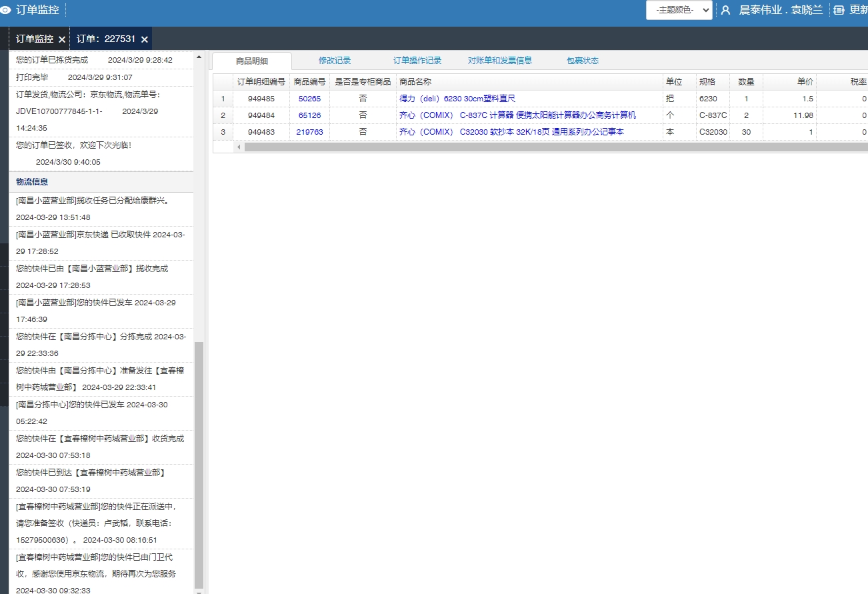Click the user avatar icon in header

click(725, 10)
